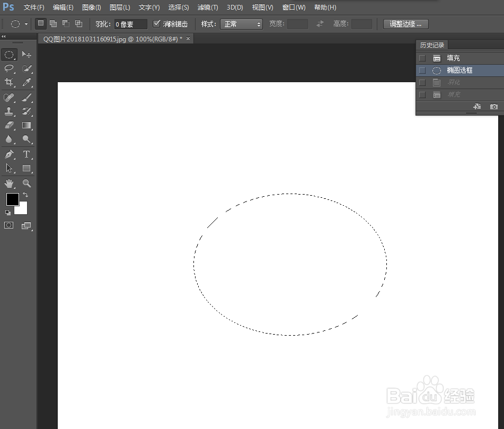Choose New Selection mode
Image resolution: width=504 pixels, height=429 pixels.
coord(41,23)
